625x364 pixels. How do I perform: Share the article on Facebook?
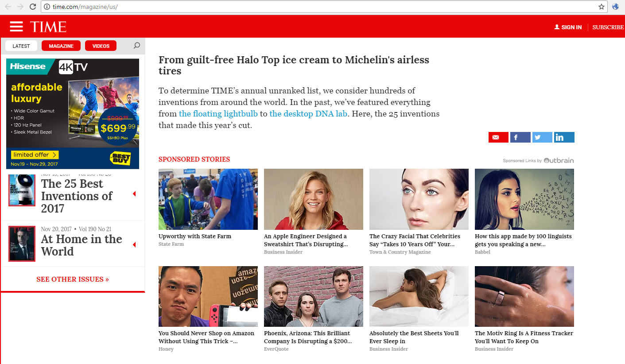click(520, 137)
